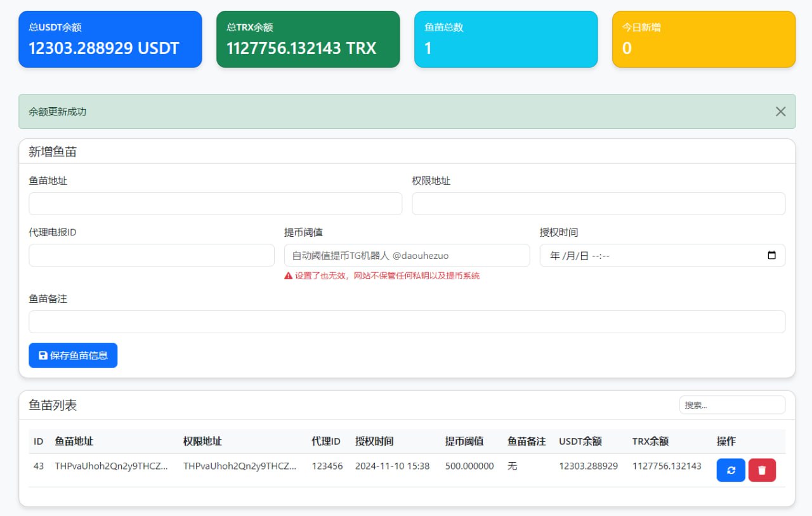Click the 鱼苗列表 panel heading
The width and height of the screenshot is (812, 516).
pyautogui.click(x=53, y=405)
